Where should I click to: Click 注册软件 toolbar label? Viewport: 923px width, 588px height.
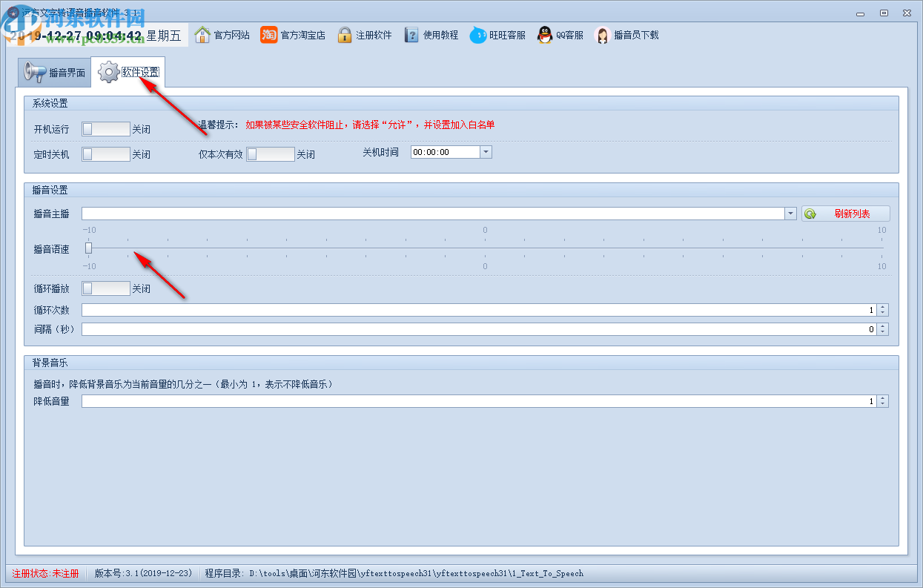(x=374, y=35)
